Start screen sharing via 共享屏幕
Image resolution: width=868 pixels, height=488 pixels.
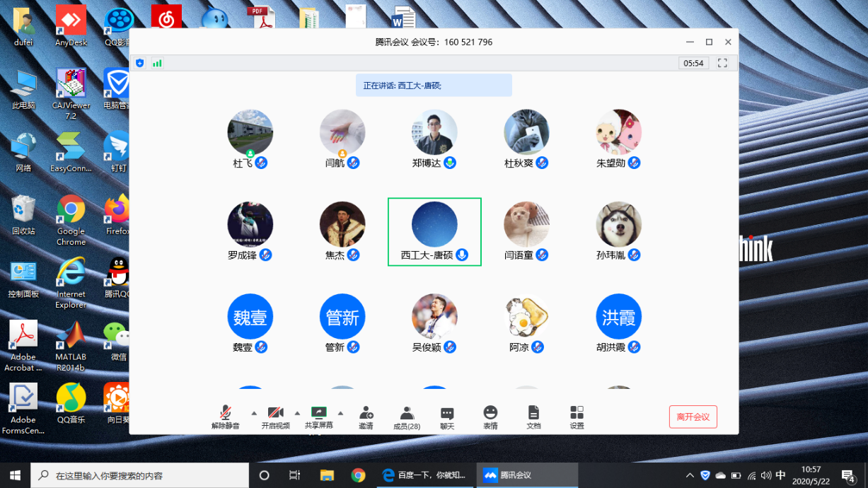[x=318, y=417]
